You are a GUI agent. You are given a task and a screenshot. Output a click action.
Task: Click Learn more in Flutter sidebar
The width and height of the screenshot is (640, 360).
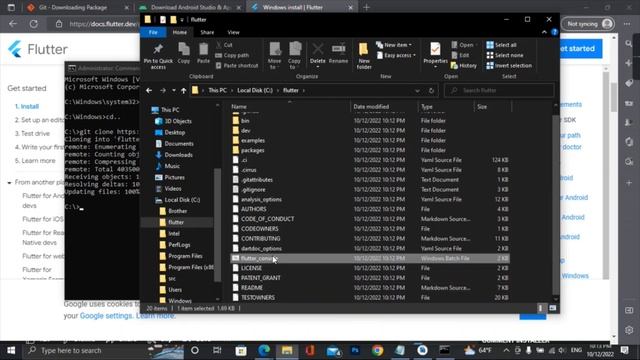point(35,161)
